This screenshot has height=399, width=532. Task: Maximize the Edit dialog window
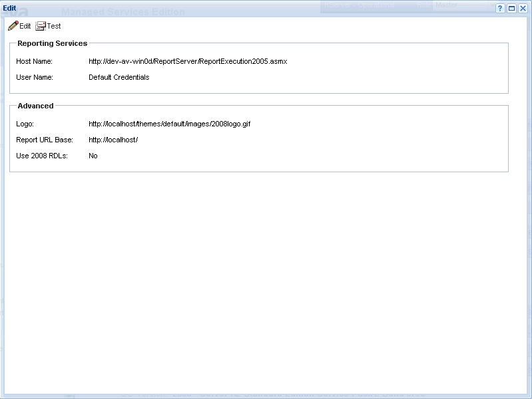[511, 9]
